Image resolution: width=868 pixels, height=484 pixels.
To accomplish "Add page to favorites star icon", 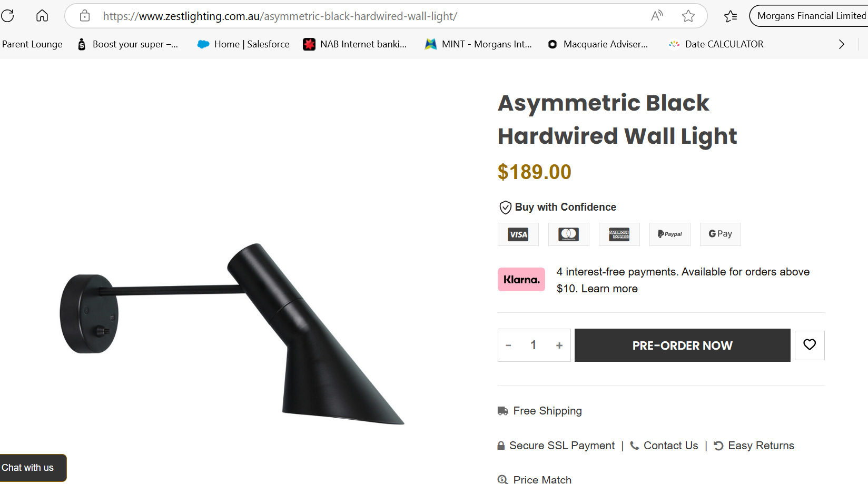I will [688, 16].
